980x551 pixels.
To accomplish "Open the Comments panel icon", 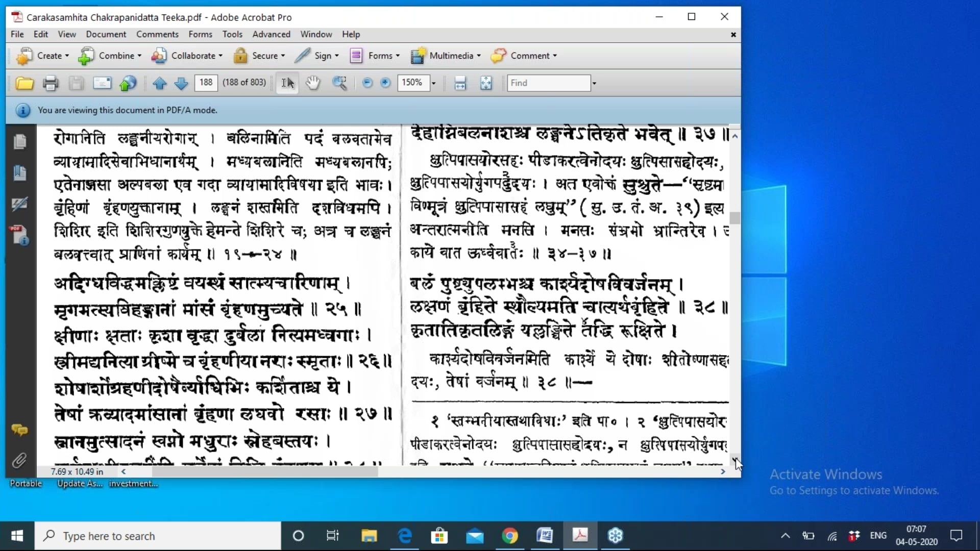I will 19,430.
